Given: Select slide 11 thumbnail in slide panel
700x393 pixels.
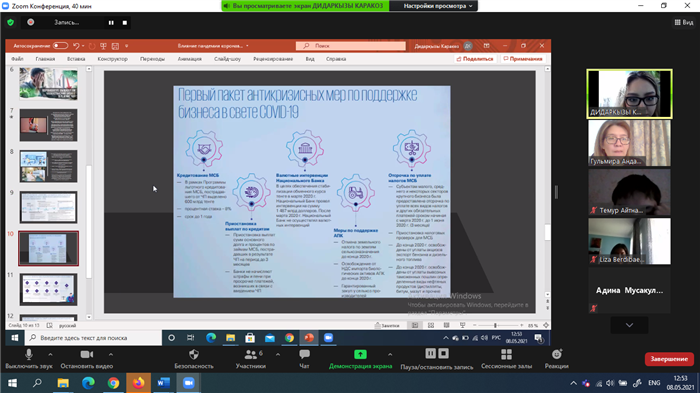Looking at the screenshot, I should [x=48, y=289].
